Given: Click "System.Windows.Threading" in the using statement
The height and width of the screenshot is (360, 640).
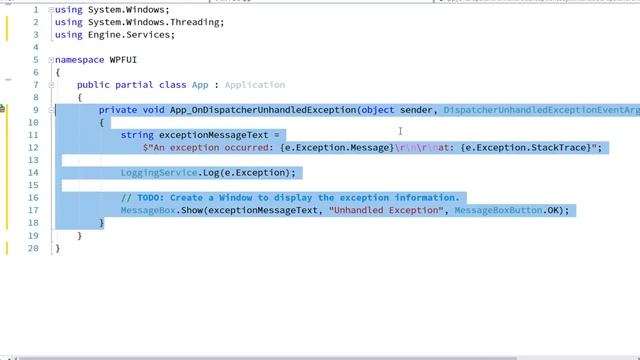Looking at the screenshot, I should coord(154,22).
